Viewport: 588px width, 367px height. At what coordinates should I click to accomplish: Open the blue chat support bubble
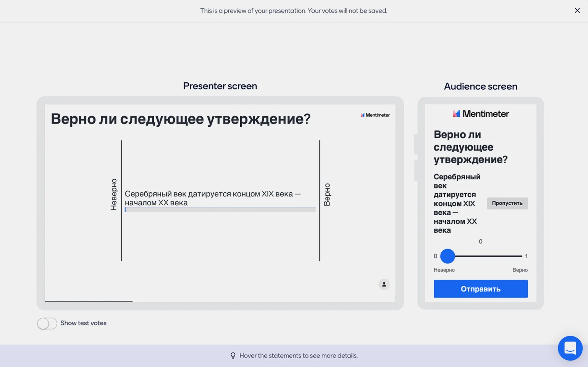570,348
